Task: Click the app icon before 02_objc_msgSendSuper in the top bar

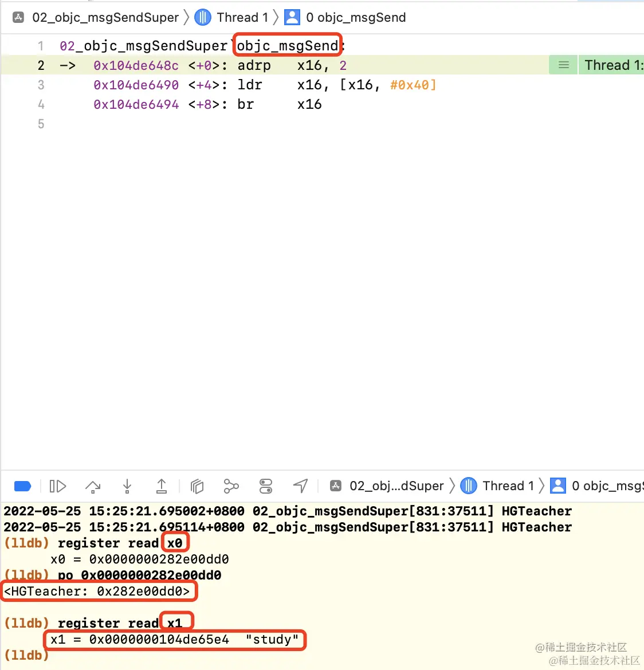Action: 18,18
